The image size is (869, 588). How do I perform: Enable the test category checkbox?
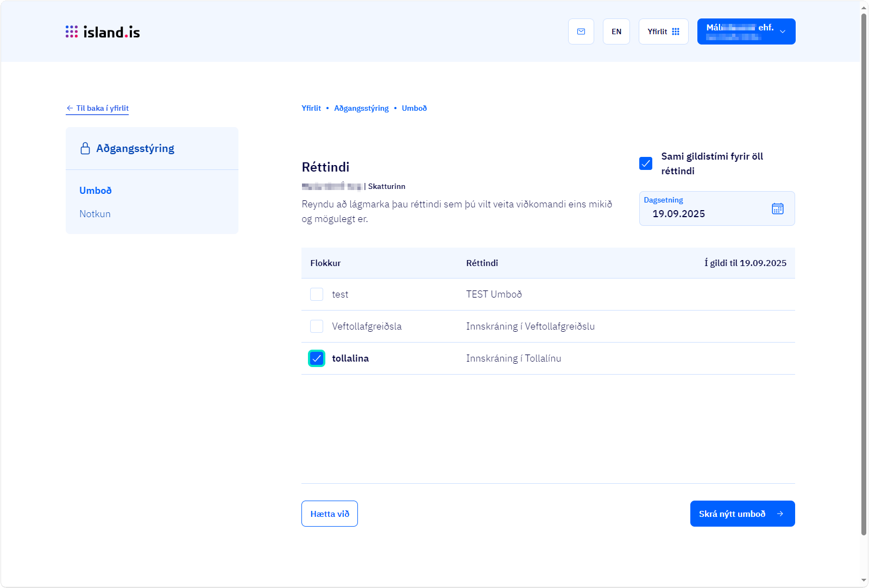[317, 294]
